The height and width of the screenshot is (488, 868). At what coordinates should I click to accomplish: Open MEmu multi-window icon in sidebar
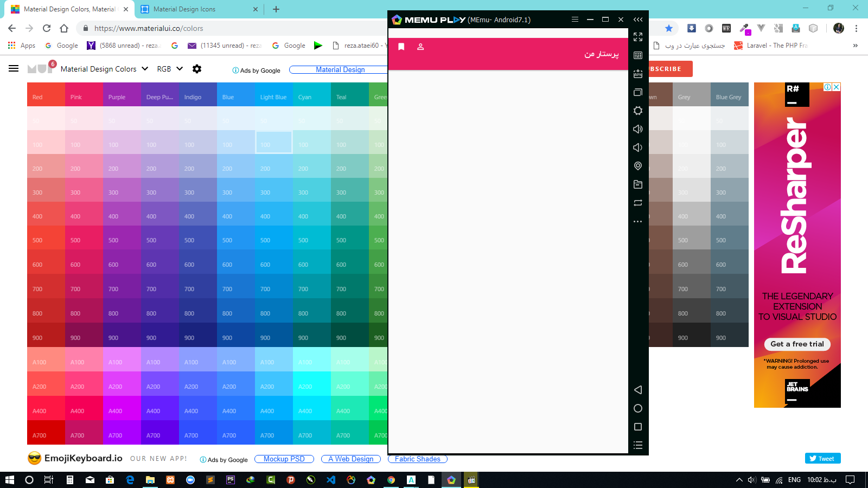[638, 92]
